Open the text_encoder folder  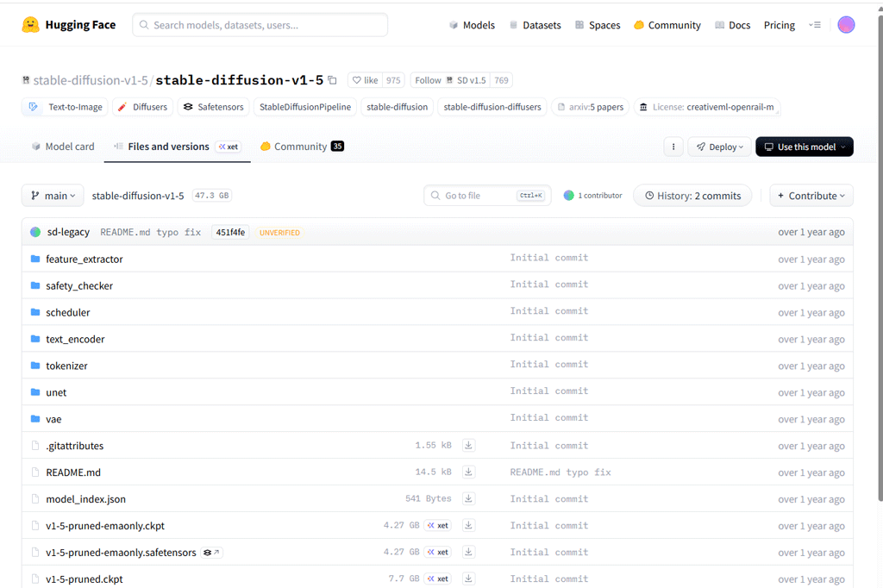click(75, 339)
